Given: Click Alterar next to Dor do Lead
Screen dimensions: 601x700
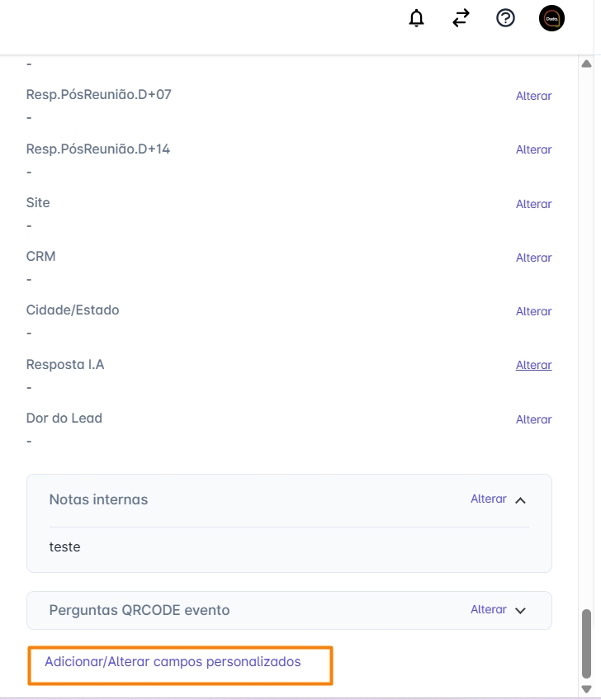Looking at the screenshot, I should coord(533,419).
